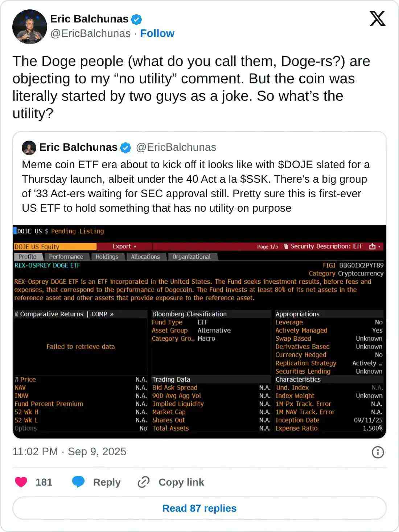The height and width of the screenshot is (532, 399).
Task: Click Eric Balchunas verified badge in header
Action: 136,19
